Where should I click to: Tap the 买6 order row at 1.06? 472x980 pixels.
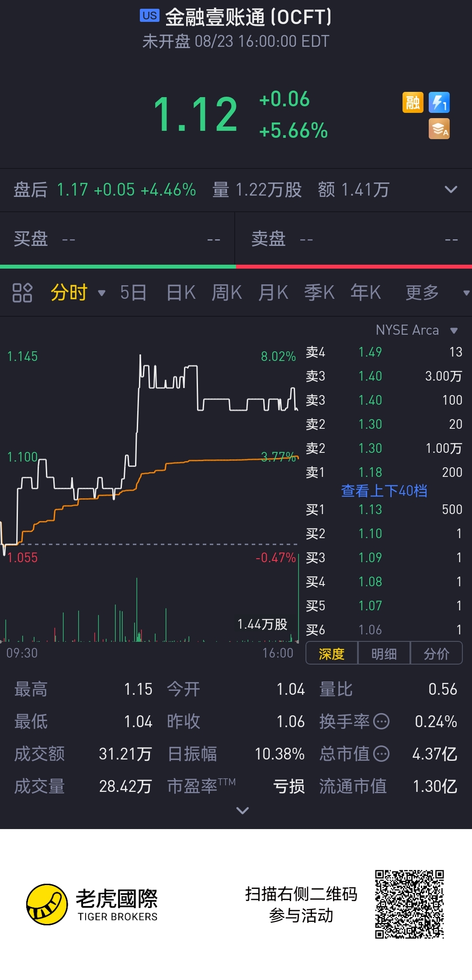pyautogui.click(x=384, y=630)
